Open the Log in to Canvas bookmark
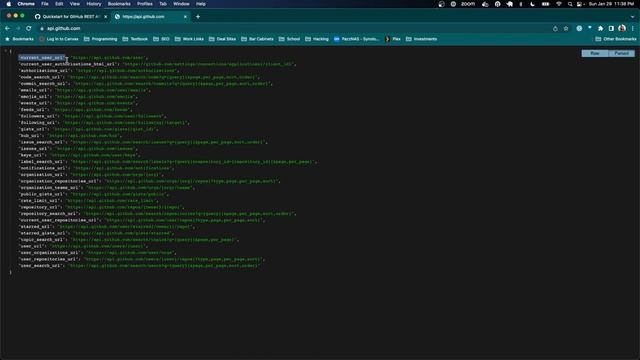 [x=58, y=39]
